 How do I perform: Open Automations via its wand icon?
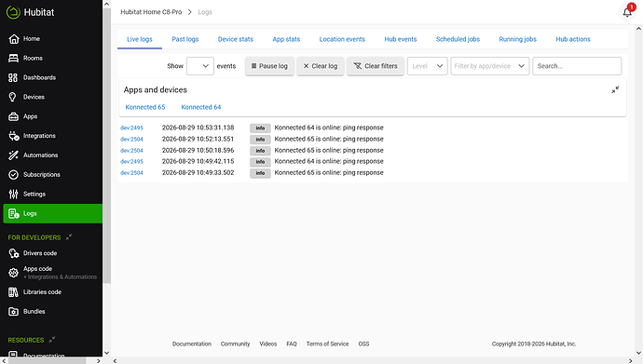tap(14, 155)
